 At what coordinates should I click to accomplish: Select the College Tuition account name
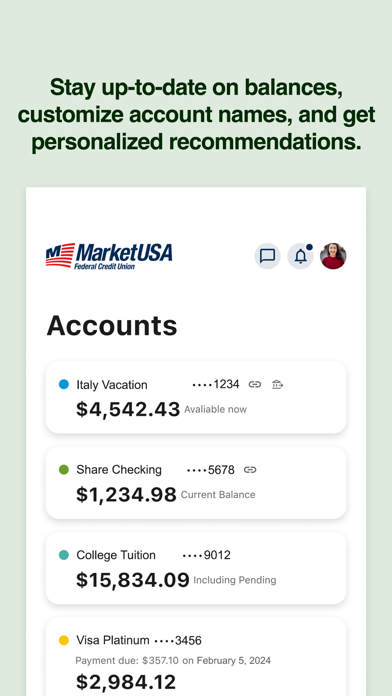point(116,555)
